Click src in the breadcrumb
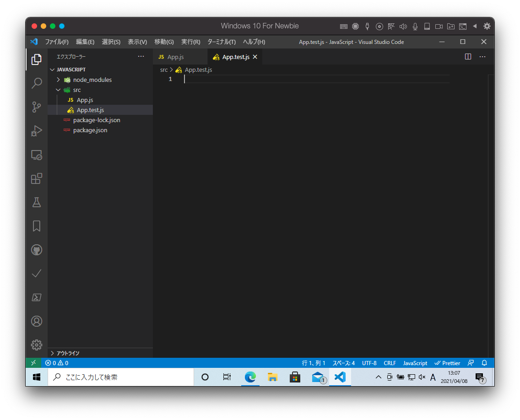The height and width of the screenshot is (420, 520). tap(164, 70)
